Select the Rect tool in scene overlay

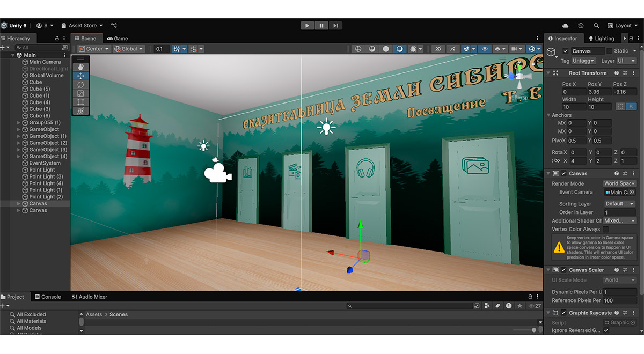80,102
